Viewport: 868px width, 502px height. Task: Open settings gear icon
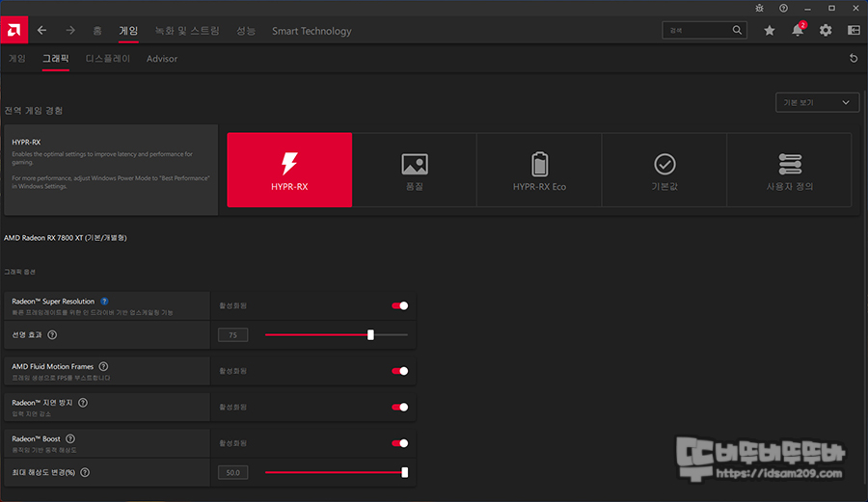click(826, 31)
